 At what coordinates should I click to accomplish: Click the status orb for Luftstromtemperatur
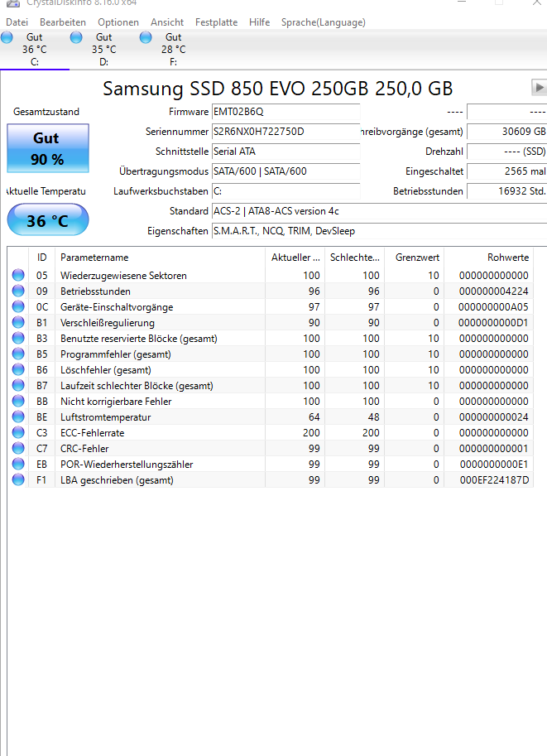point(18,417)
